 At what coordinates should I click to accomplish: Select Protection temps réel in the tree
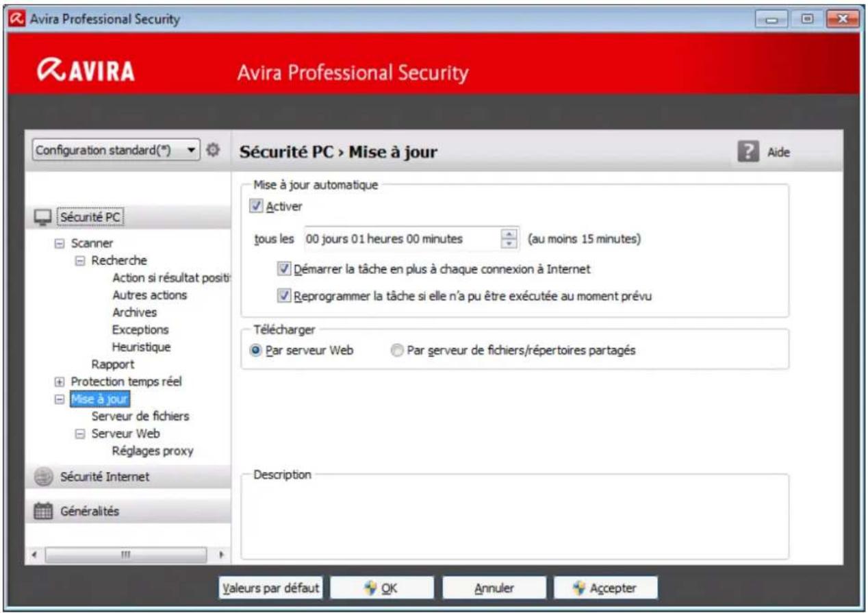127,381
